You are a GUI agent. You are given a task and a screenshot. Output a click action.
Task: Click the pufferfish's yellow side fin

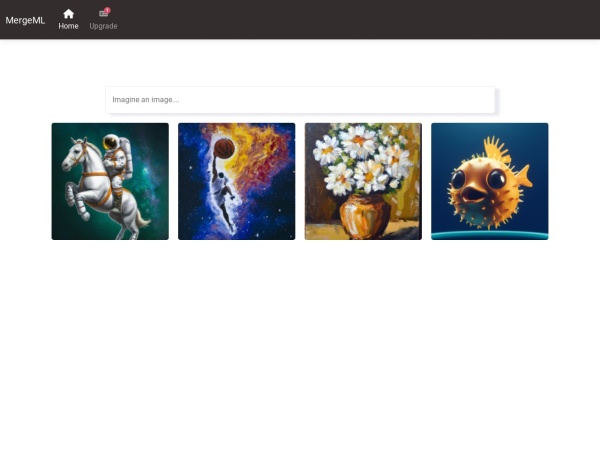click(x=521, y=183)
